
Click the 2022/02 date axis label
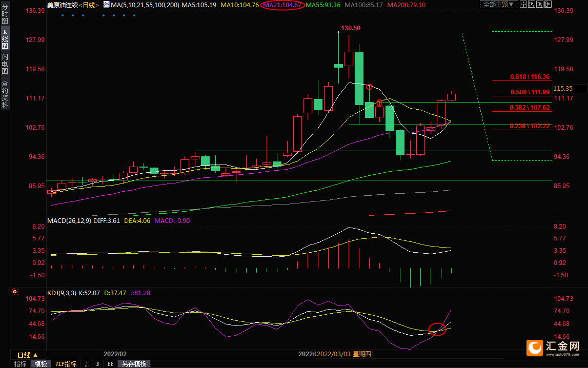115,354
